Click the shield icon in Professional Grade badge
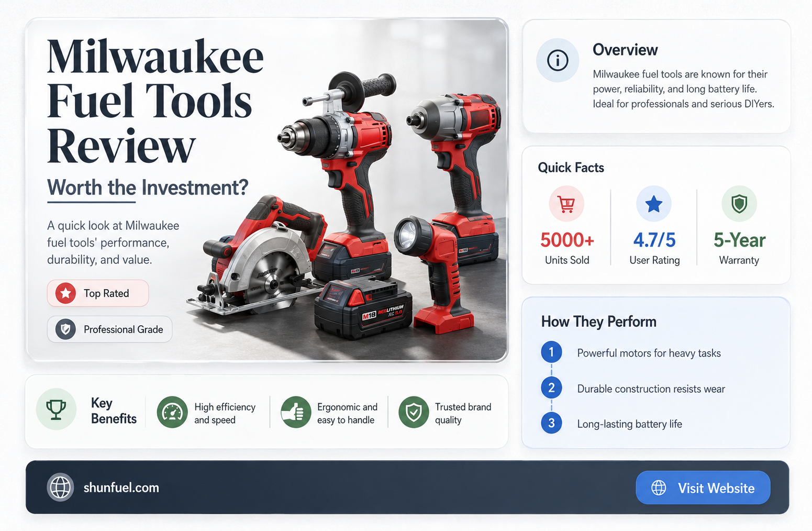Viewport: 812px width, 531px height. tap(66, 329)
